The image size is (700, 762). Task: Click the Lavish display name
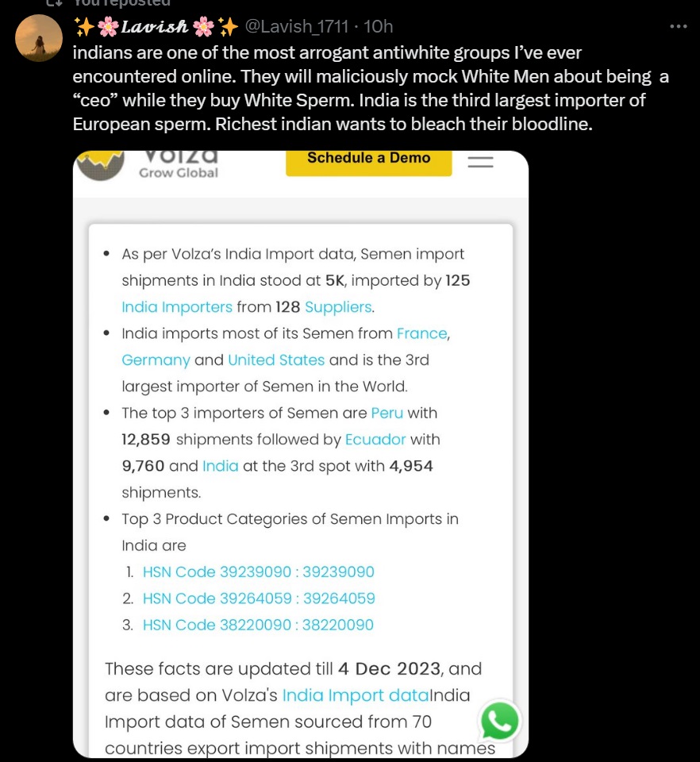155,27
